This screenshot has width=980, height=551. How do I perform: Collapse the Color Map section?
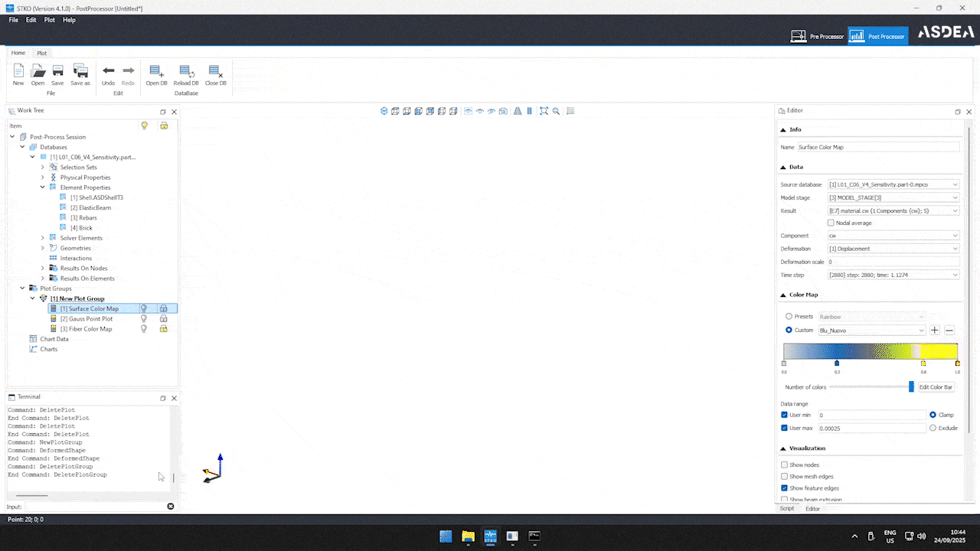783,295
